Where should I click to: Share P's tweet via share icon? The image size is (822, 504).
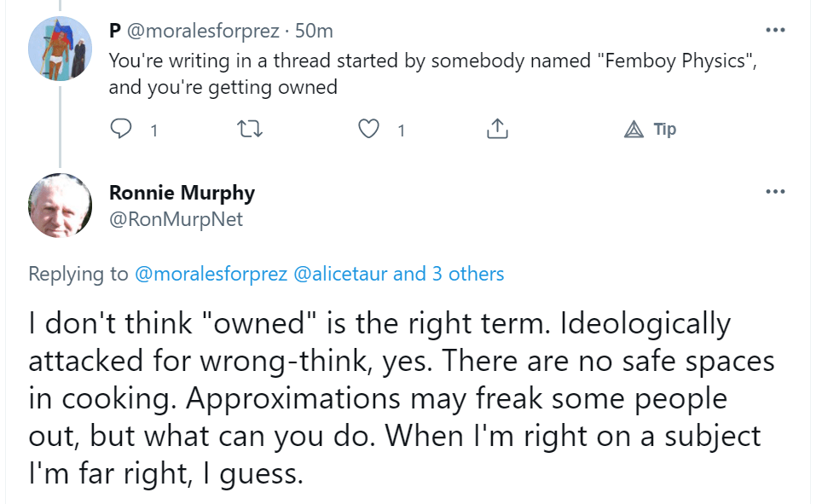(x=497, y=130)
